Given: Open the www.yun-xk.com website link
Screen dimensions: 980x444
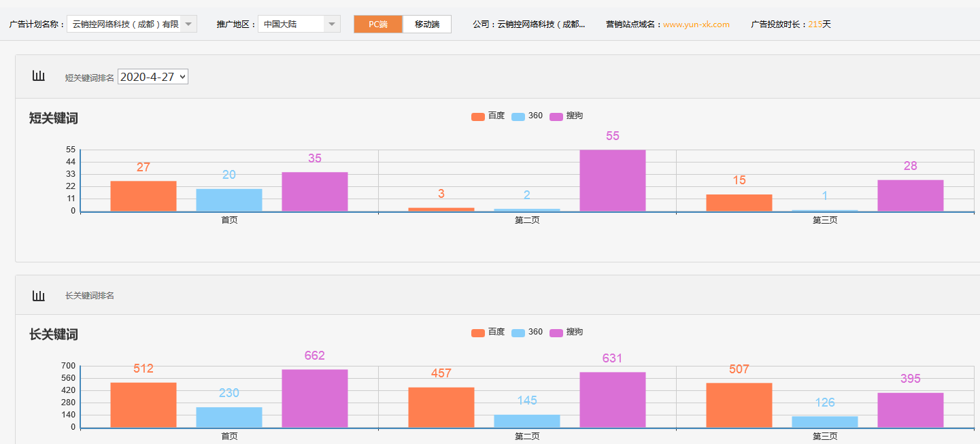Looking at the screenshot, I should pyautogui.click(x=695, y=23).
